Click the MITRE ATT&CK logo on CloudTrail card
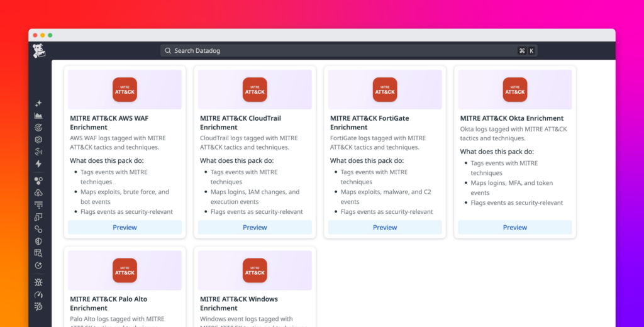Image resolution: width=644 pixels, height=327 pixels. [255, 89]
